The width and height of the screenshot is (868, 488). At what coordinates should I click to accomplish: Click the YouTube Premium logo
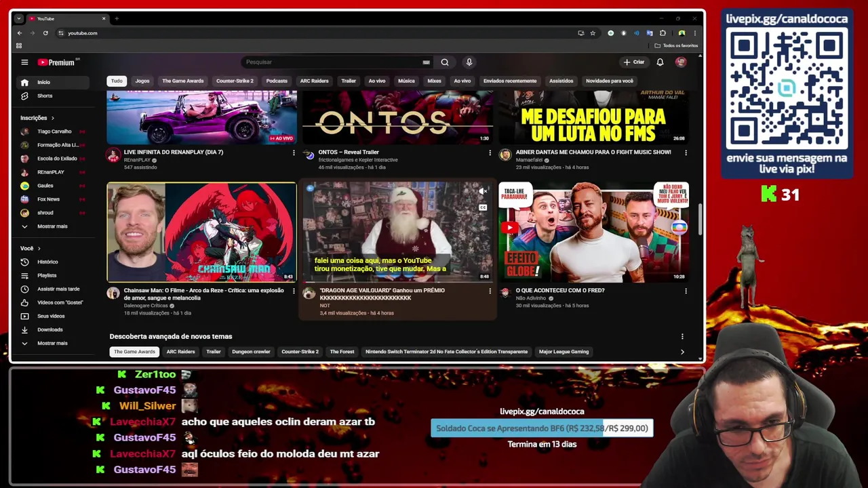57,62
